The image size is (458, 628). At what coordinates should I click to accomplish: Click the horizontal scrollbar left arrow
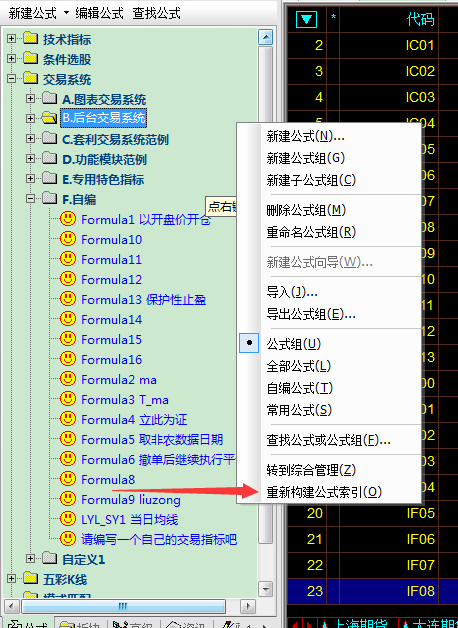click(x=11, y=606)
